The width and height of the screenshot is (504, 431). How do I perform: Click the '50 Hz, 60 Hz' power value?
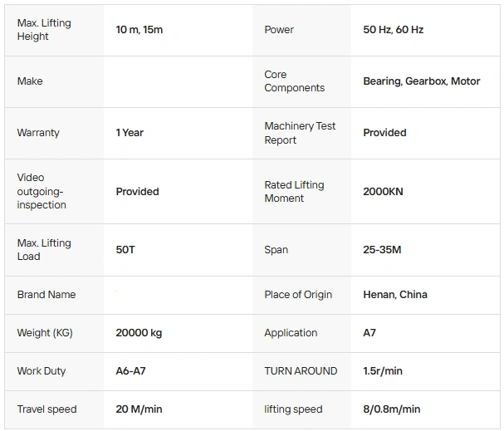pyautogui.click(x=393, y=30)
